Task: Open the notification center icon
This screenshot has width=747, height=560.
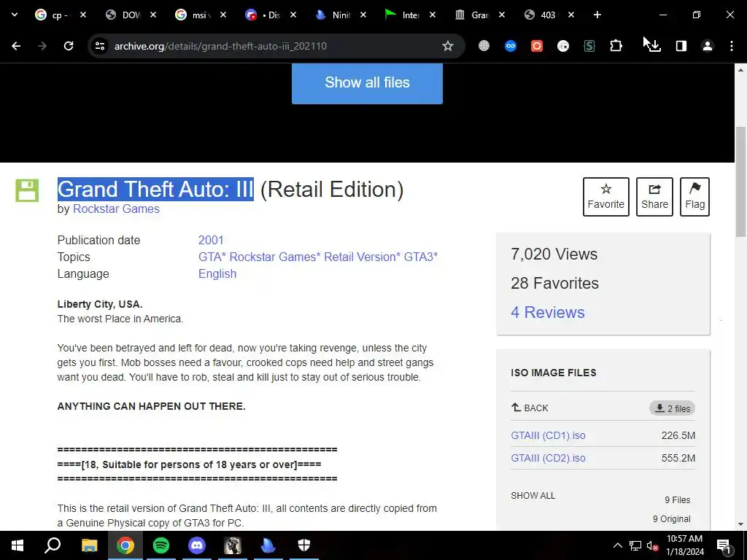Action: [724, 546]
